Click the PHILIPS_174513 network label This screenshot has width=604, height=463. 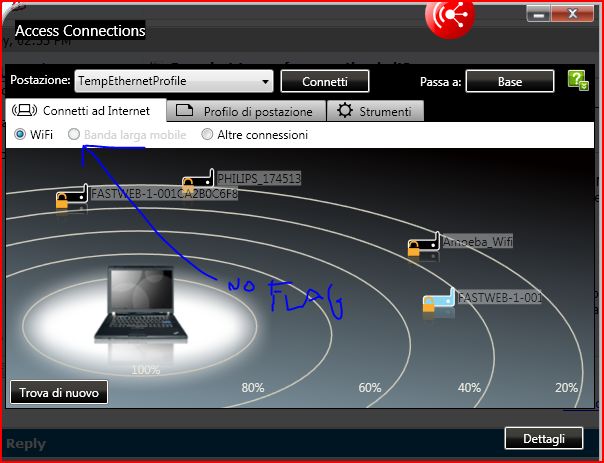[259, 179]
